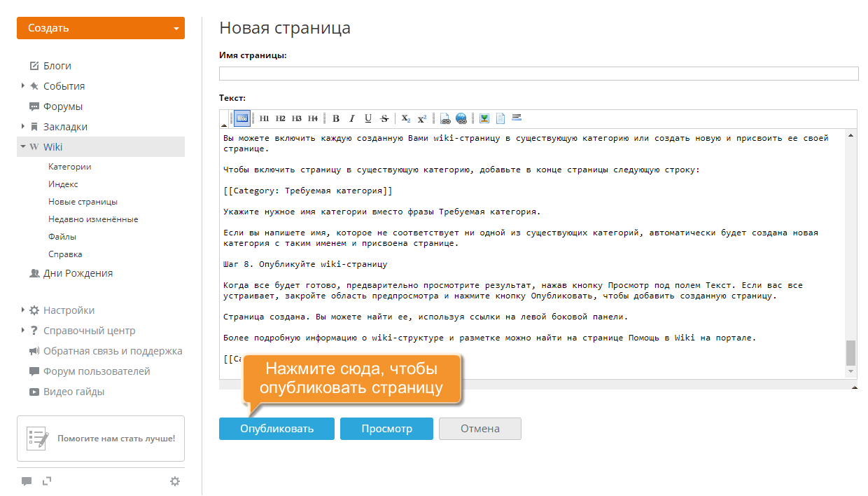The height and width of the screenshot is (496, 868).
Task: Apply subscript formatting
Action: (x=406, y=118)
